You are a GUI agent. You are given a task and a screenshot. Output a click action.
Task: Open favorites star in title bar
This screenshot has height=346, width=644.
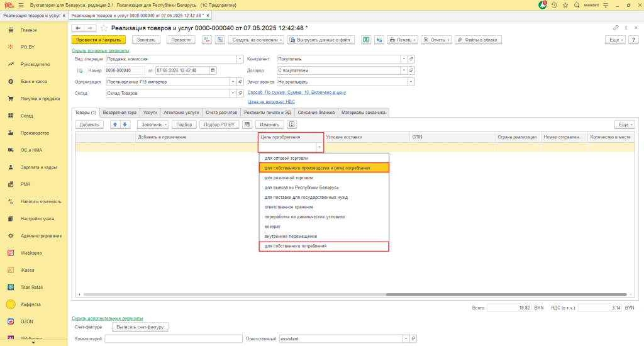click(565, 5)
